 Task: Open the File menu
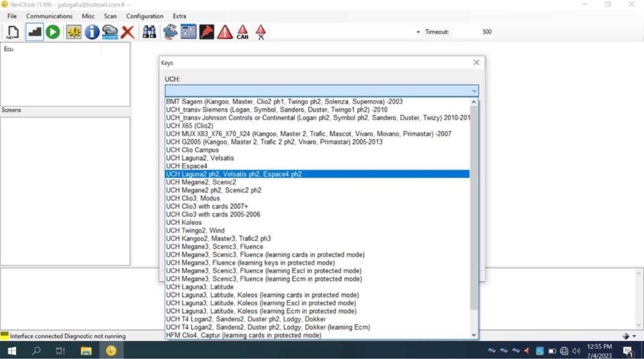[x=12, y=16]
